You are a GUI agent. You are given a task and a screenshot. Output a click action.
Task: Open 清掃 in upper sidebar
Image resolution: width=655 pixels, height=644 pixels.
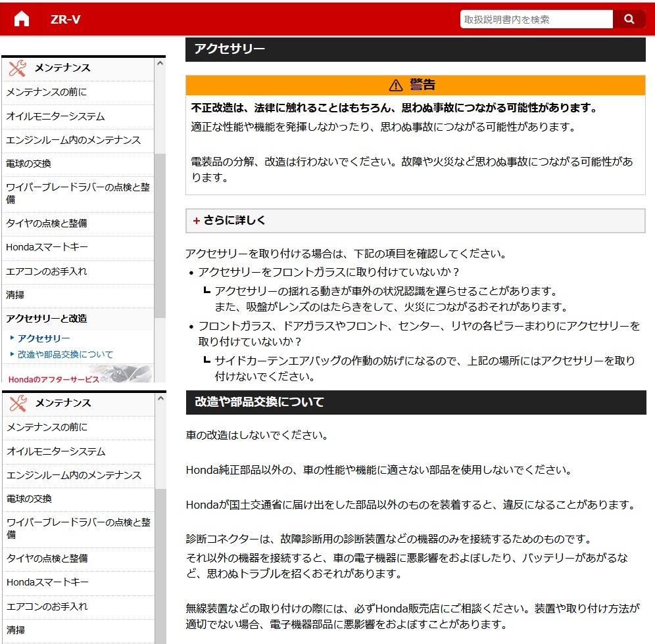click(78, 296)
